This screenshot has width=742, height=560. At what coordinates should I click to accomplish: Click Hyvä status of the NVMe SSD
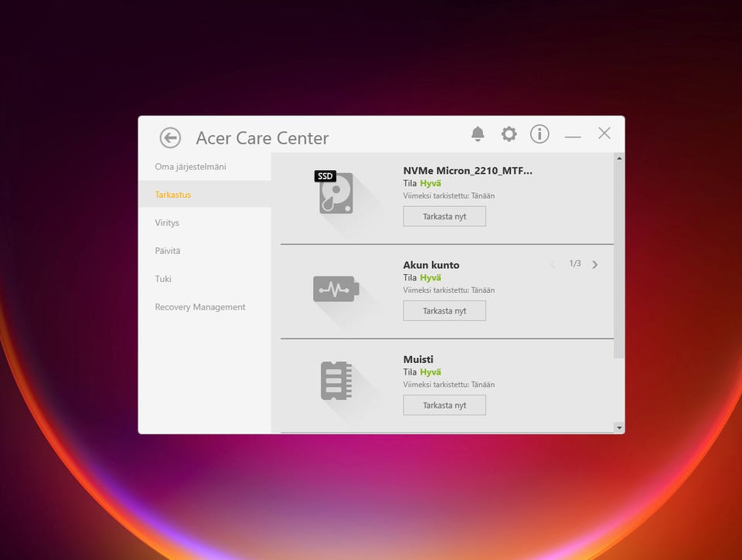coord(431,184)
